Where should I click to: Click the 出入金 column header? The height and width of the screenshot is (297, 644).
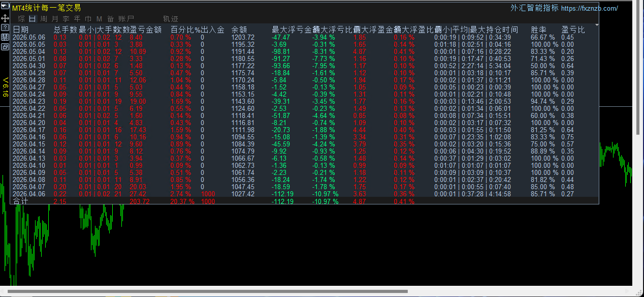[x=213, y=29]
